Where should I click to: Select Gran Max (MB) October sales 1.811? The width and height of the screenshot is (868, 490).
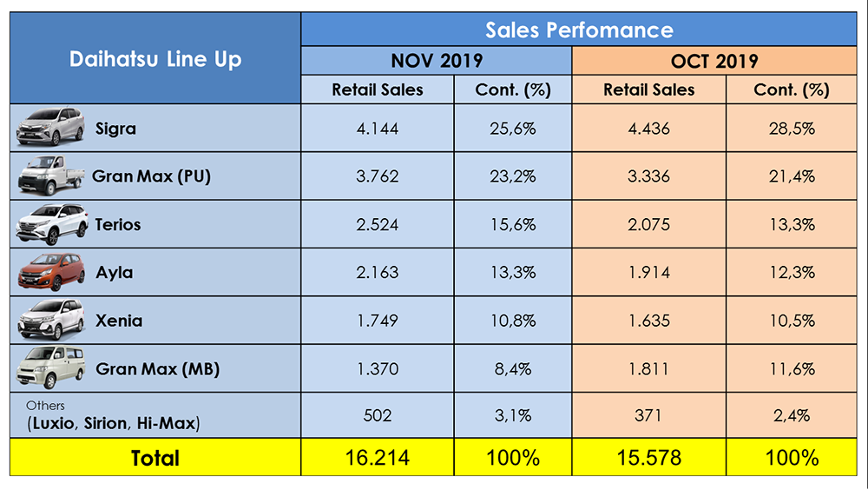tap(648, 368)
